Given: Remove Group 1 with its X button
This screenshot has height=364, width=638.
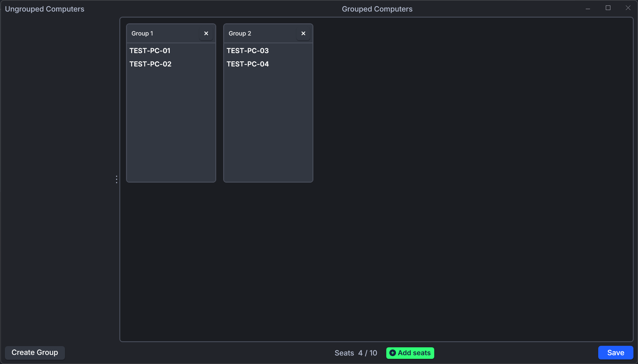Looking at the screenshot, I should click(x=206, y=33).
